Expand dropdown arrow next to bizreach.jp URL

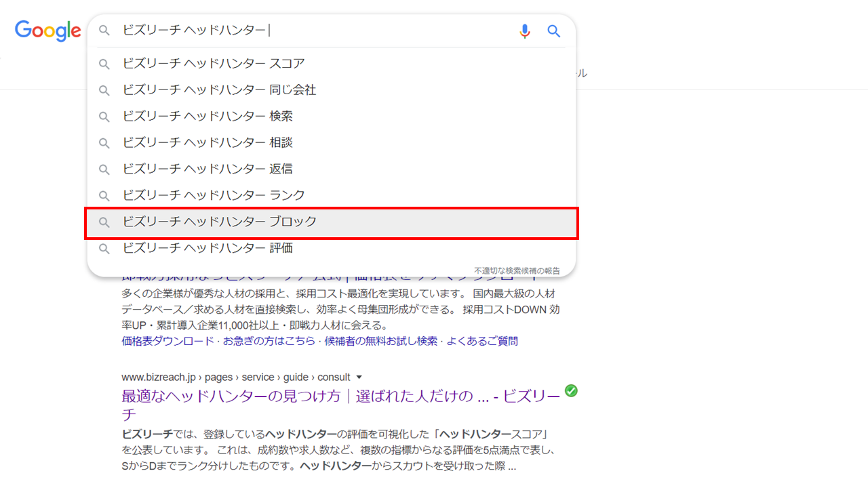pyautogui.click(x=359, y=378)
